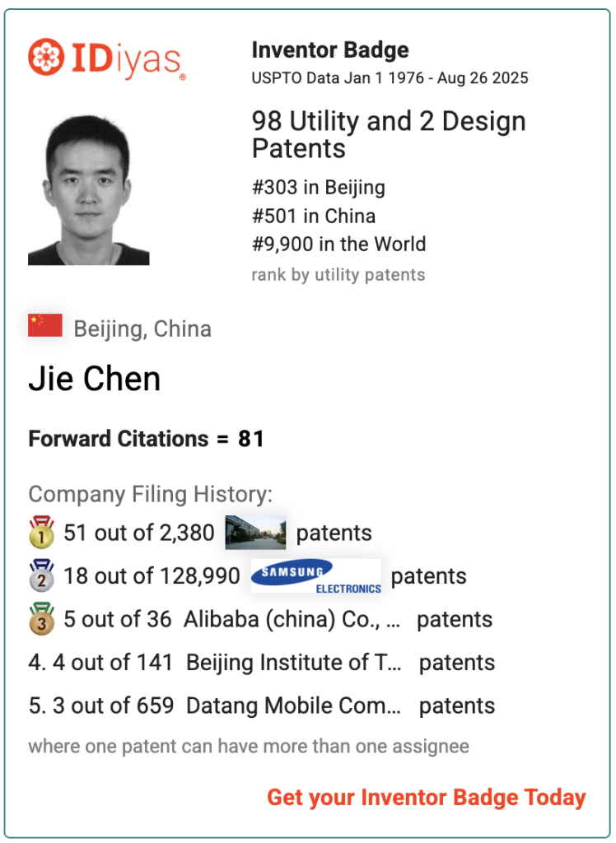Image resolution: width=616 pixels, height=843 pixels.
Task: Select Alibaba (china) Co. company name
Action: point(292,619)
